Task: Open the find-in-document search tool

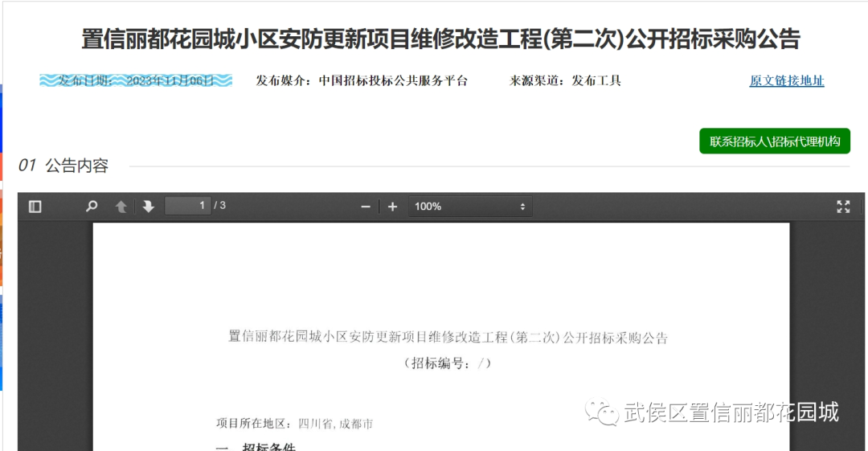Action: (x=92, y=207)
